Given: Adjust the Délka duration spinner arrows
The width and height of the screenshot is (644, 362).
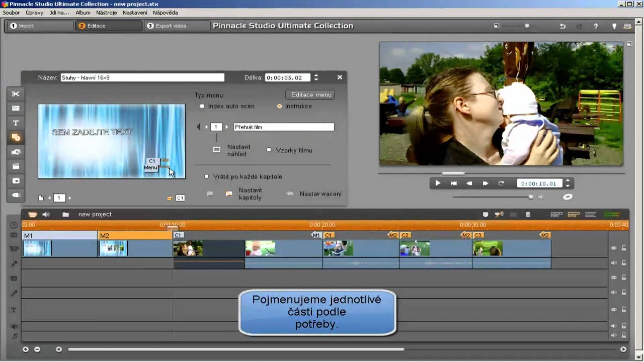Looking at the screenshot, I should point(316,77).
